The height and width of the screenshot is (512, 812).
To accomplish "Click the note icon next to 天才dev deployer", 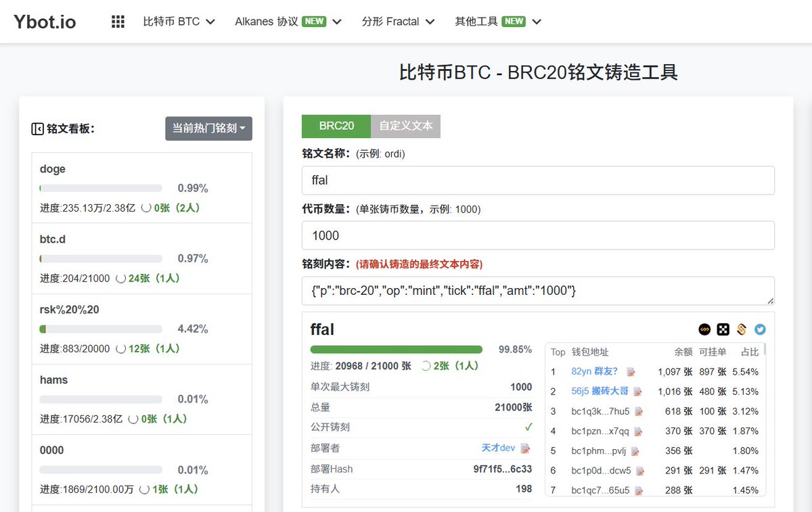I will coord(526,448).
